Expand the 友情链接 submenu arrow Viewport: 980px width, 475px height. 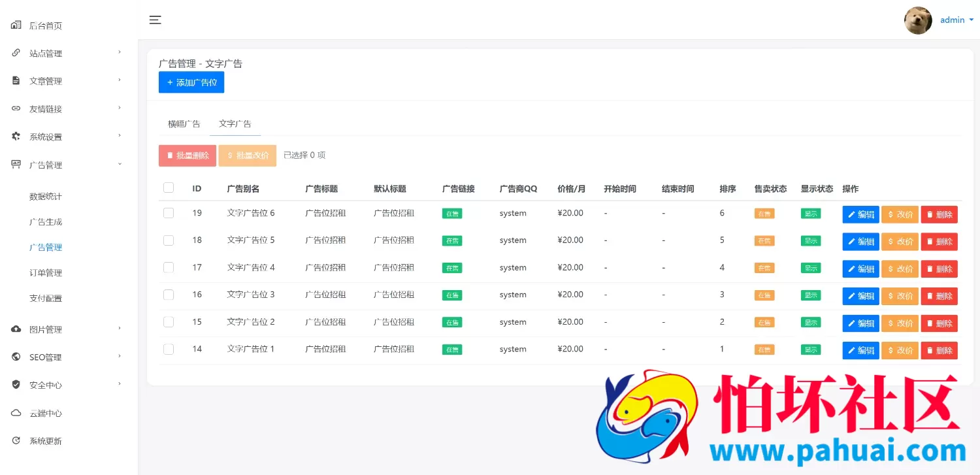(x=120, y=107)
